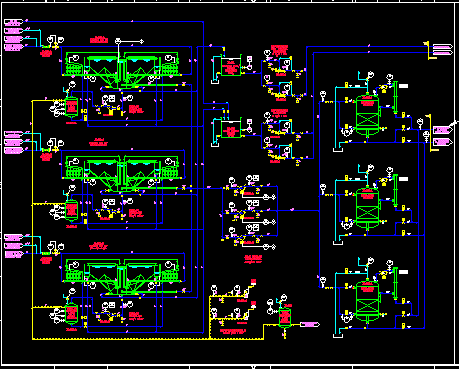The width and height of the screenshot is (459, 371).
Task: Click white sump symbol left of upper tank
Action: (215, 82)
